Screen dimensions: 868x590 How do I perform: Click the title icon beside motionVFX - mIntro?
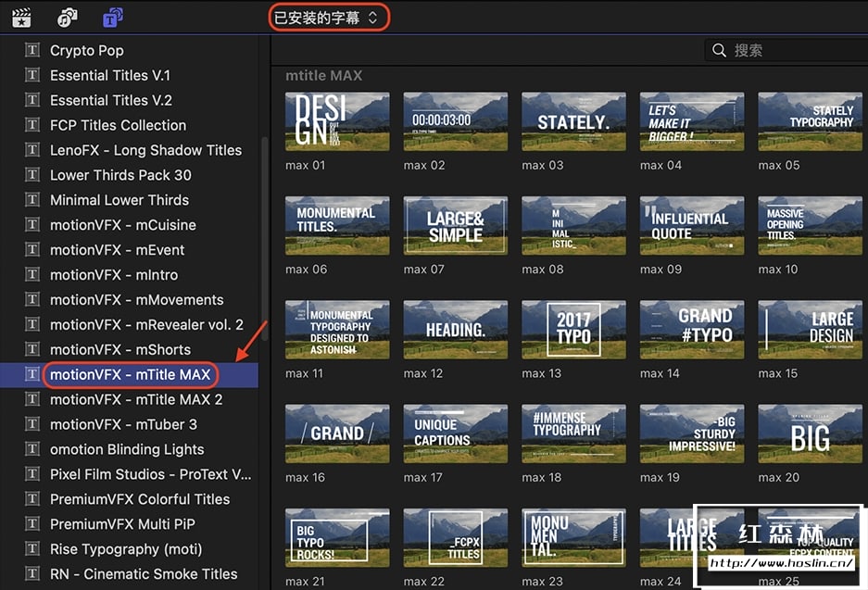click(x=32, y=274)
